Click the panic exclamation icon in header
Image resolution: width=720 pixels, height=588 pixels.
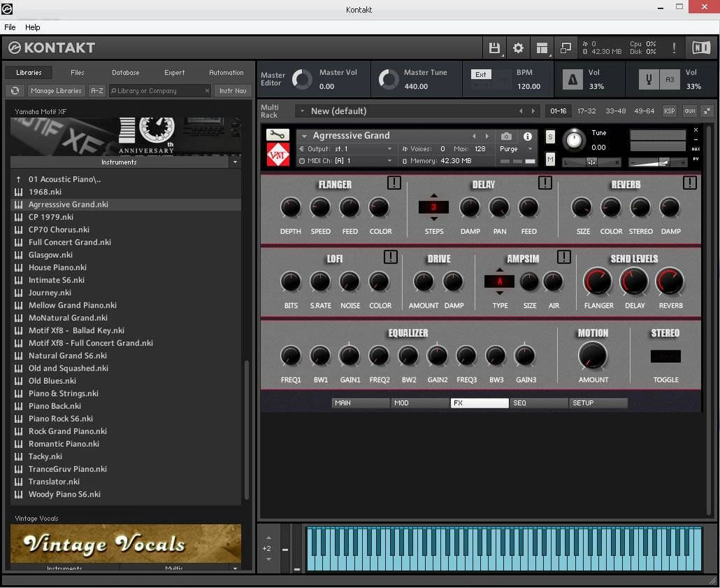click(674, 48)
